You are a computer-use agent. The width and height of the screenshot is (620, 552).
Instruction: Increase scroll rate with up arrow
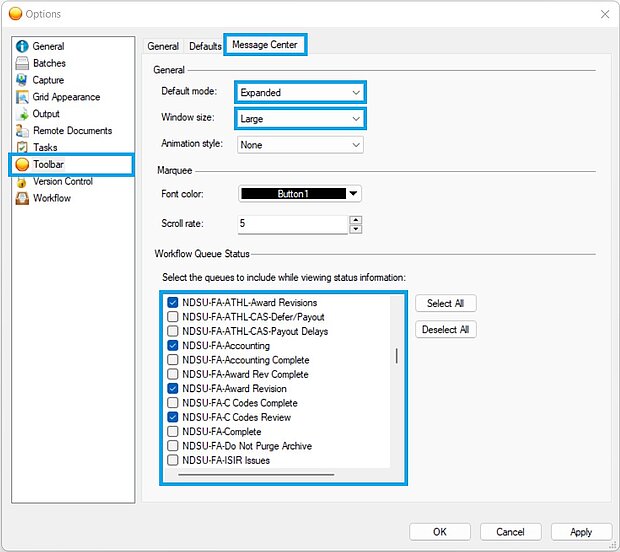[356, 220]
